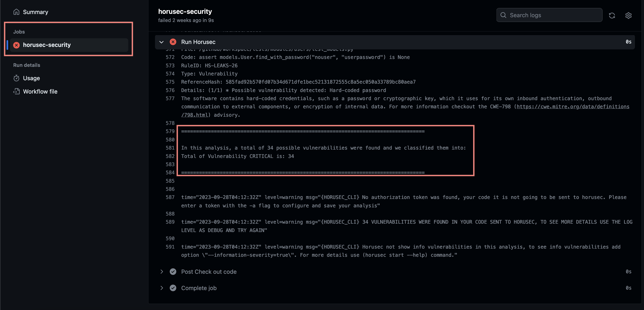
Task: Click log line number 589
Action: coord(170,222)
